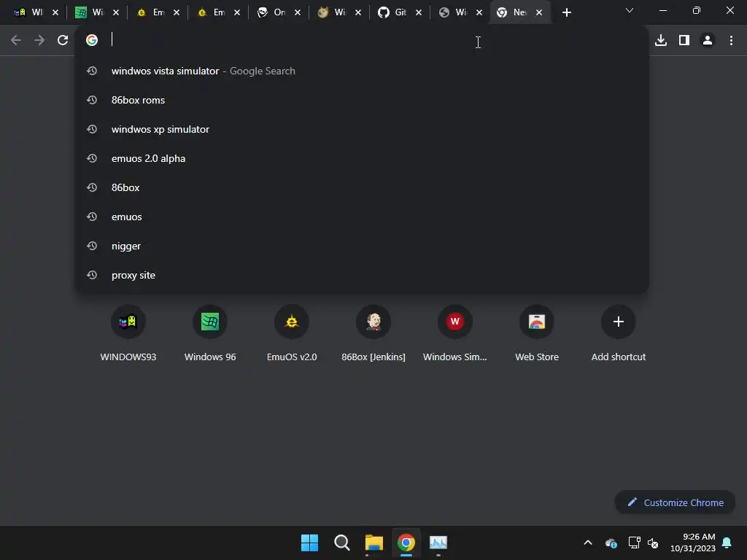This screenshot has width=747, height=560.
Task: Open the Windows Sim... shortcut
Action: tap(455, 333)
